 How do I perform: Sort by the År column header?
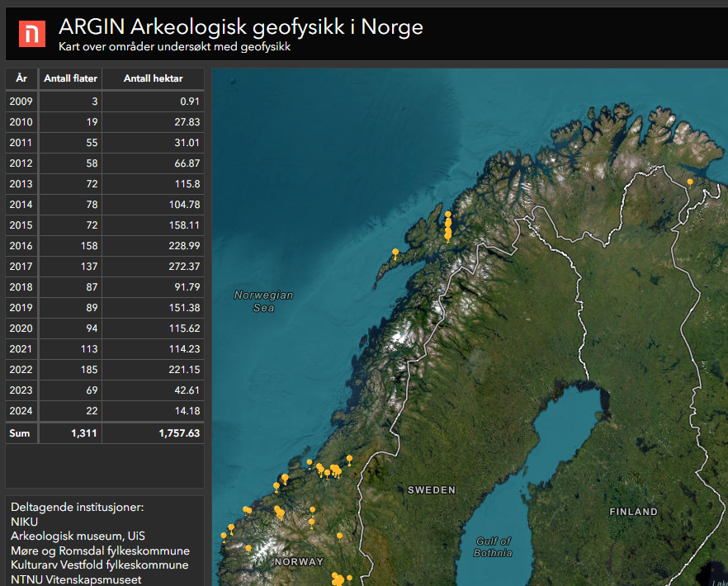(x=22, y=78)
